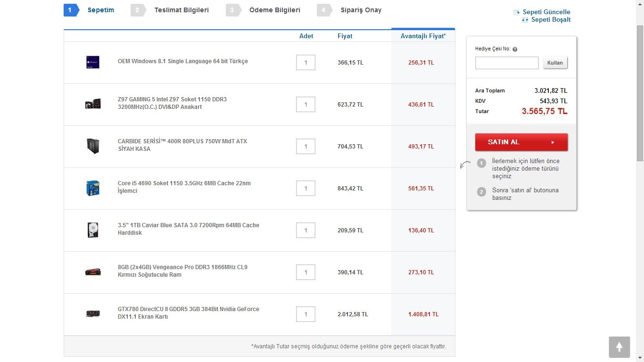Screen dimensions: 644x362
Task: Open the Z97 Gaming 5 motherboard image
Action: [93, 104]
